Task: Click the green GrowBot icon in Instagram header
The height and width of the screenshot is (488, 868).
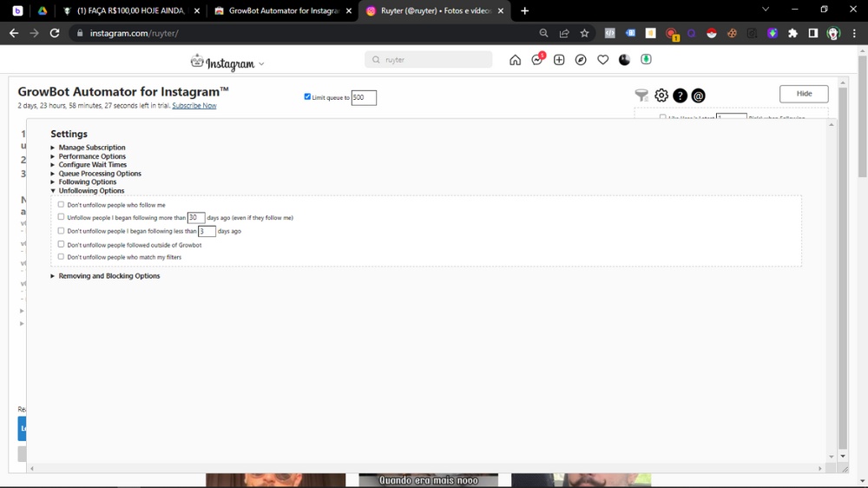Action: (646, 59)
